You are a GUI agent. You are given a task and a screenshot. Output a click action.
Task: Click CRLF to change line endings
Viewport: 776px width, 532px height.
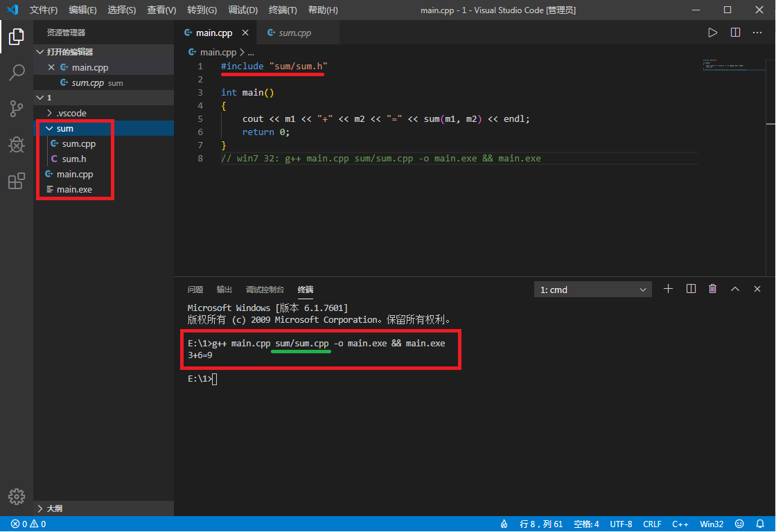(652, 524)
